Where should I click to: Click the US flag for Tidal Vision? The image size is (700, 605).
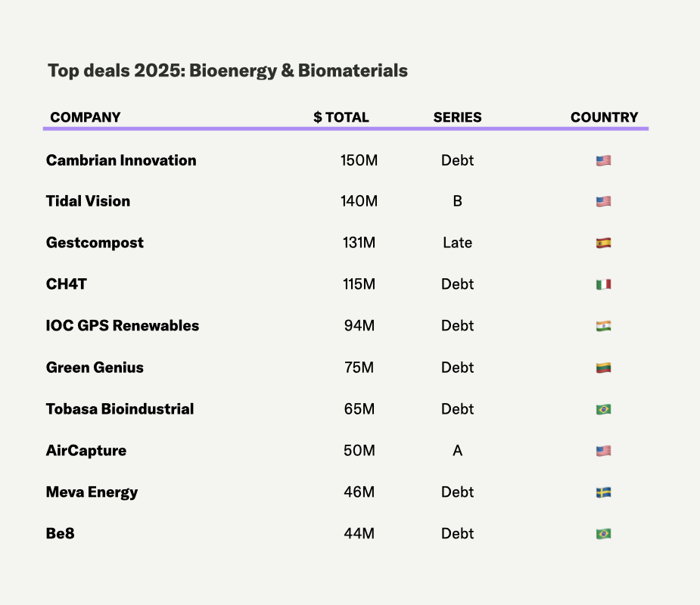603,202
